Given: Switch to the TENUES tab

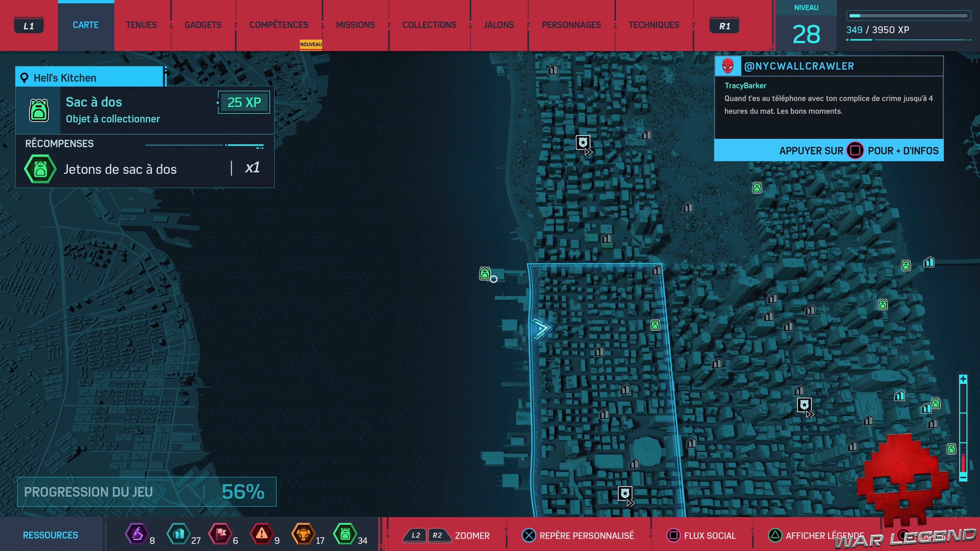Looking at the screenshot, I should 141,25.
